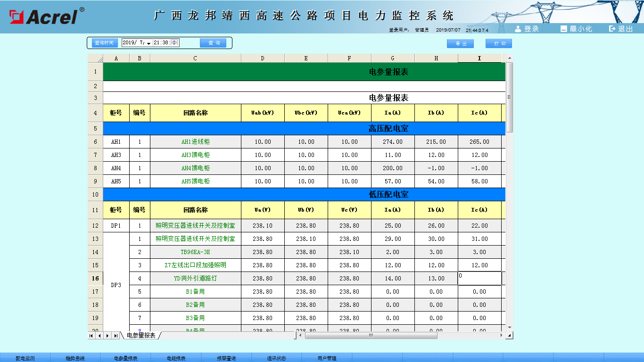Select column D header
The height and width of the screenshot is (362, 644).
click(x=263, y=58)
